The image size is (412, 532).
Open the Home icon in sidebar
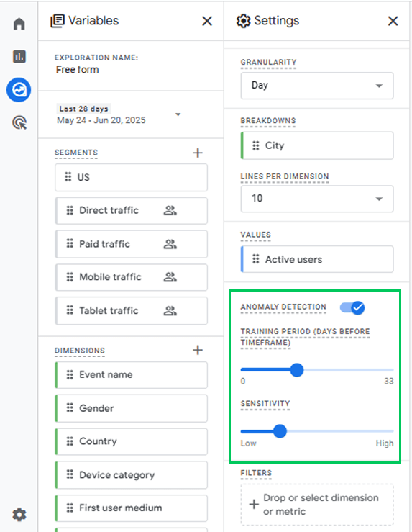19,24
